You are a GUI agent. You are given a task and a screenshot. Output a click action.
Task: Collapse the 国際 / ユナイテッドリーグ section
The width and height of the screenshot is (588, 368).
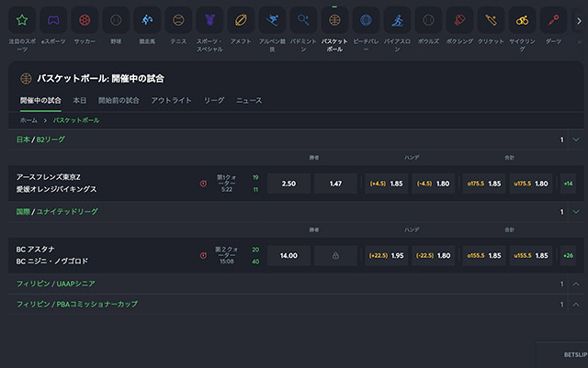pos(576,212)
